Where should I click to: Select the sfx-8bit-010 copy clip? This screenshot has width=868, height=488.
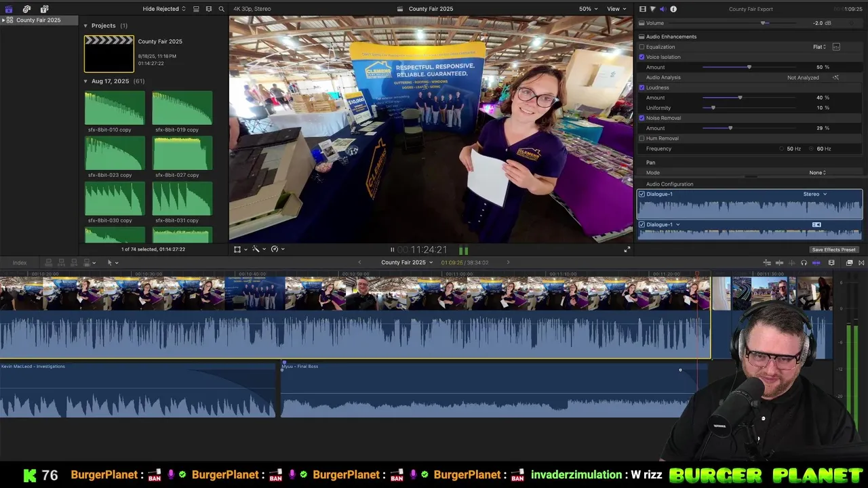115,108
